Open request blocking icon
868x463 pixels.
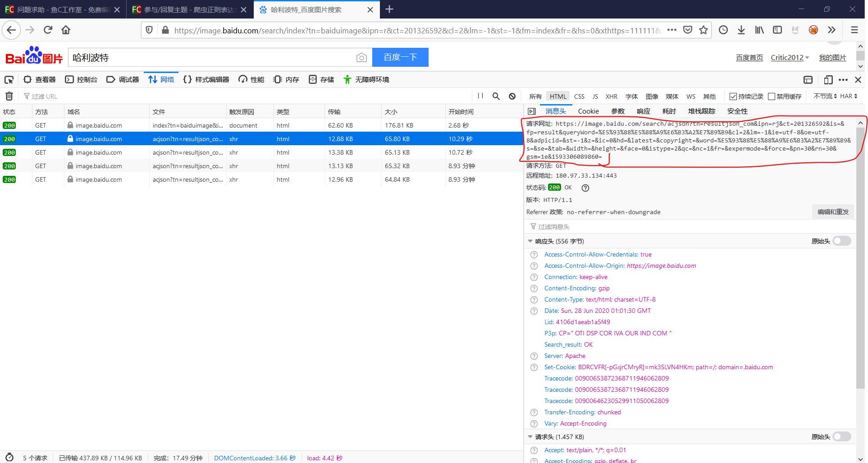[x=512, y=96]
